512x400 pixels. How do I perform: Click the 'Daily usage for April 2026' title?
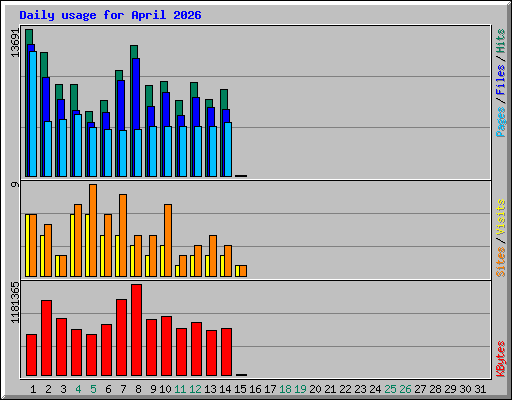point(110,15)
